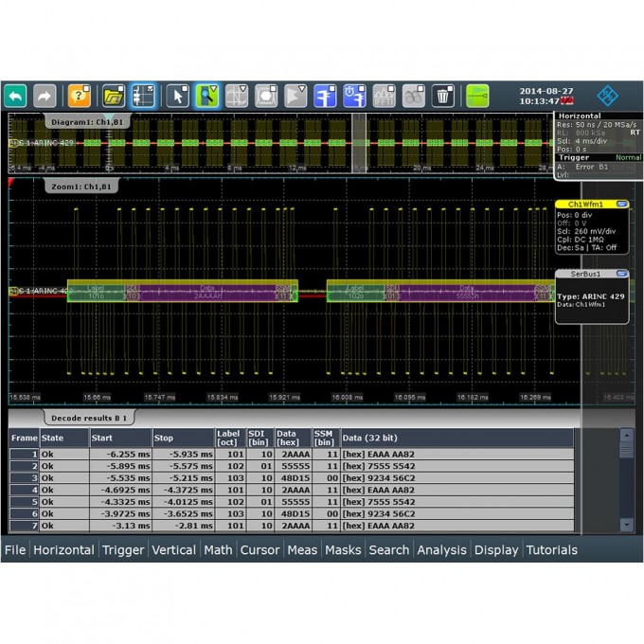Click the Quick measurement clock-caliper icon

354,96
